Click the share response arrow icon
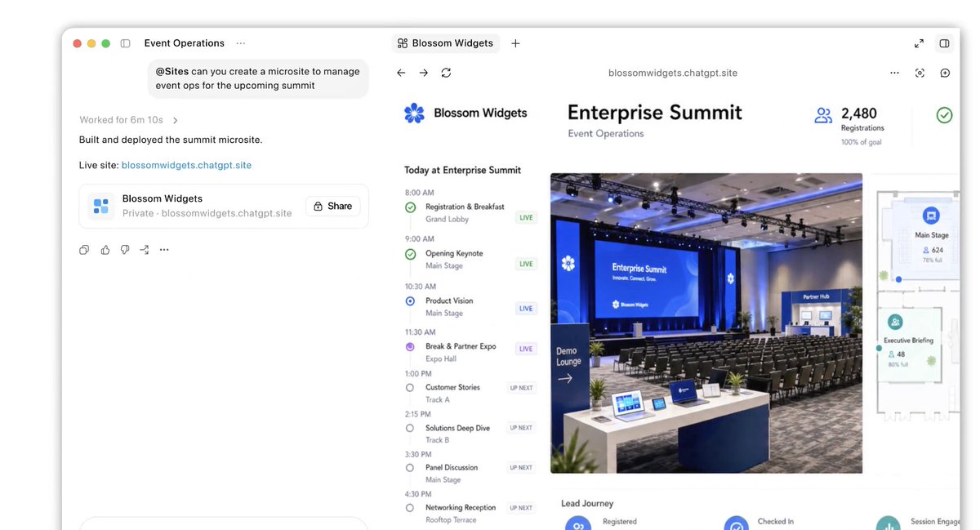Image resolution: width=980 pixels, height=530 pixels. [x=145, y=250]
